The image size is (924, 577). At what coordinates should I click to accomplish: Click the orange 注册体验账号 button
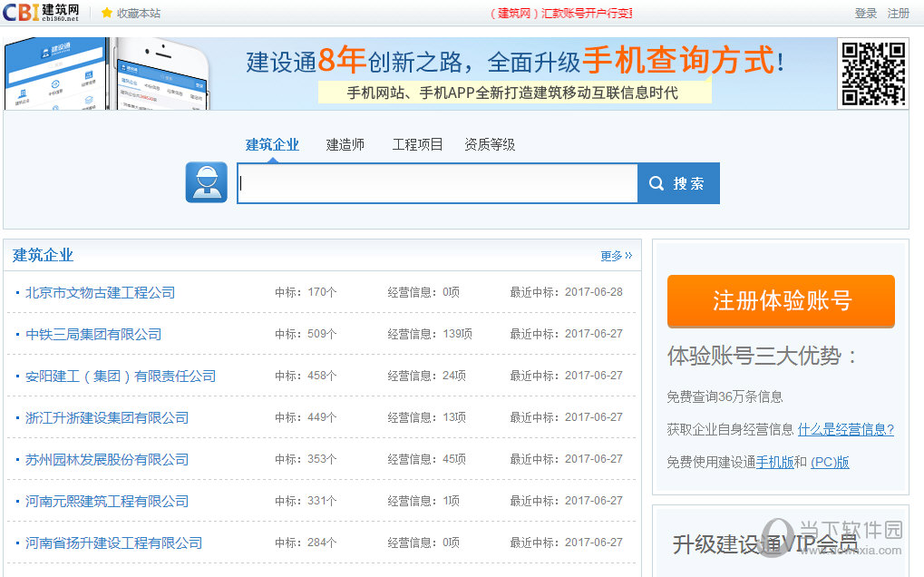pos(781,300)
